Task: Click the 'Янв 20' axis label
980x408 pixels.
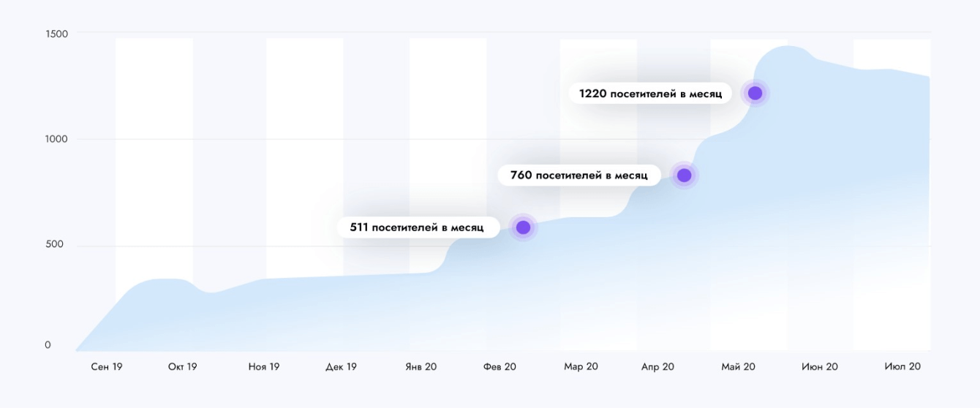Action: (x=421, y=367)
